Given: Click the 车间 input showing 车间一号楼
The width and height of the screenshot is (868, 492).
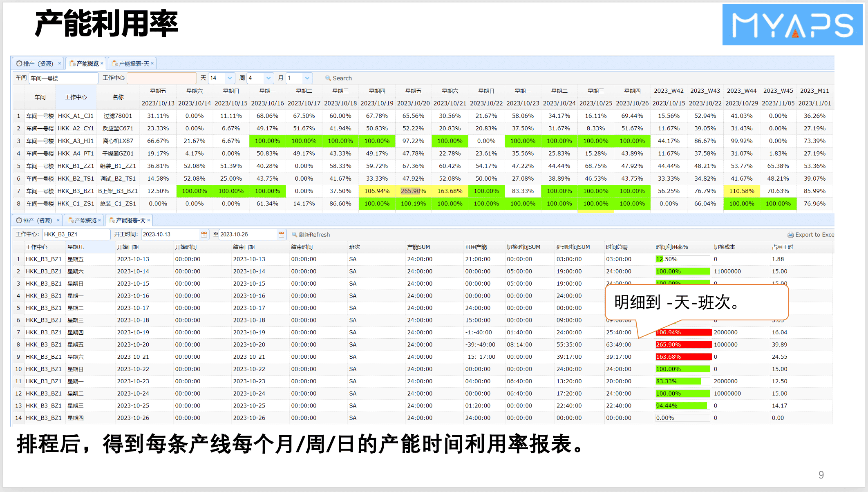Looking at the screenshot, I should pos(63,78).
